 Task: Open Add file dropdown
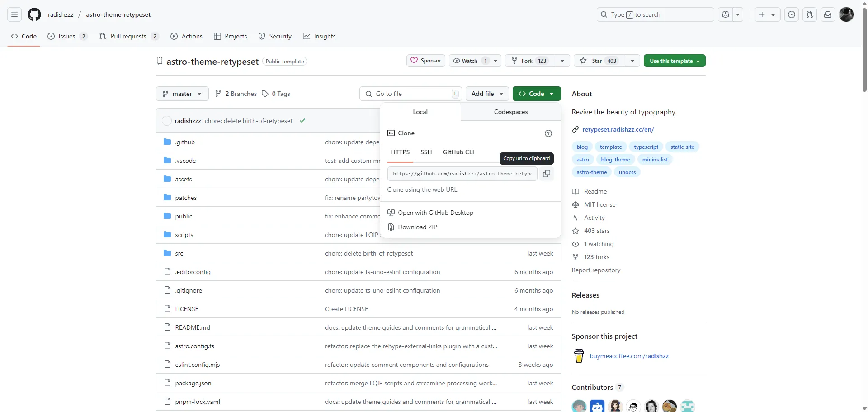point(487,94)
